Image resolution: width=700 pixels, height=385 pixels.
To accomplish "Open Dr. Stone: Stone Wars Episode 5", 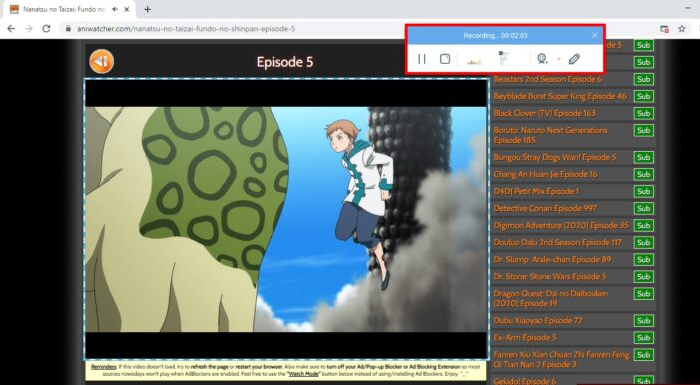I will click(x=550, y=276).
